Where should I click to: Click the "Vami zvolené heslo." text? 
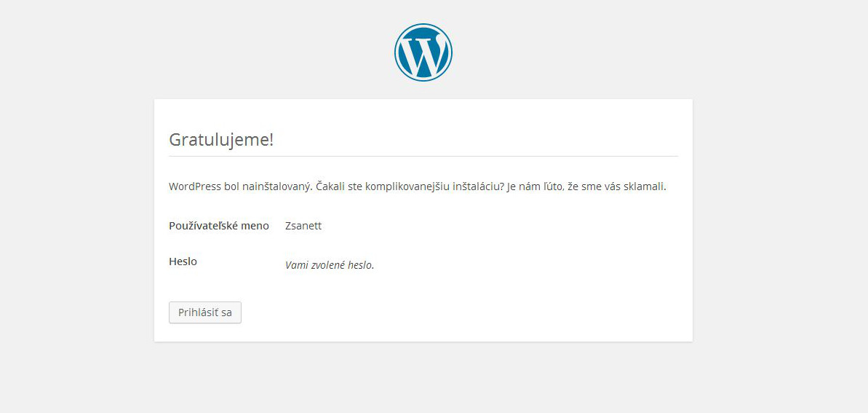[x=330, y=265]
